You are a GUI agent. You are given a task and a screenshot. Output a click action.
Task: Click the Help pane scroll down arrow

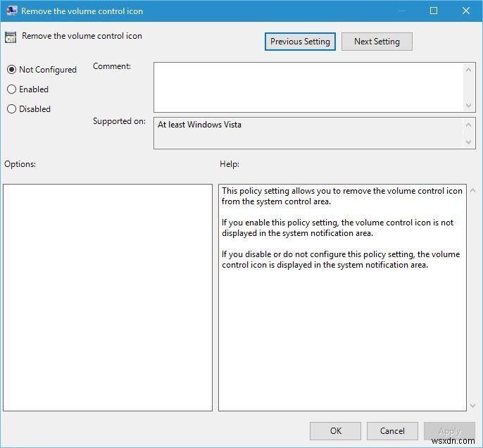(473, 406)
